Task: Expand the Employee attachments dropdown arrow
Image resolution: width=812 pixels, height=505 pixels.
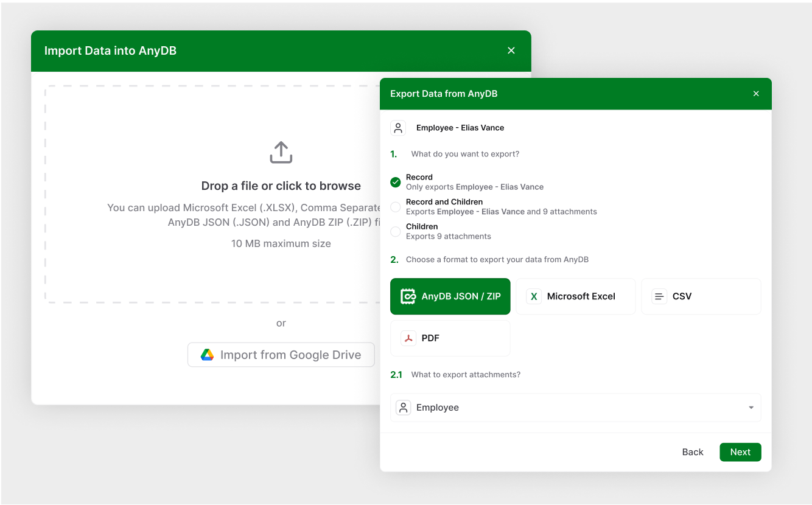Action: [x=751, y=408]
